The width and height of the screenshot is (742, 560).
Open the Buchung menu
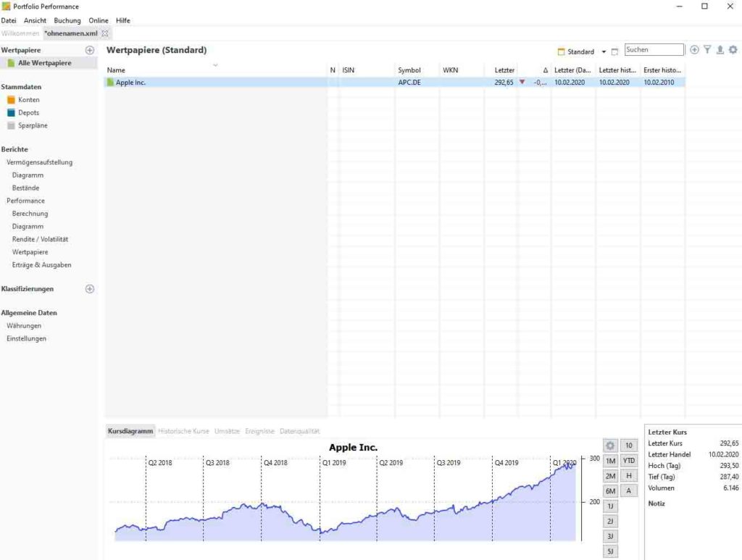click(67, 20)
